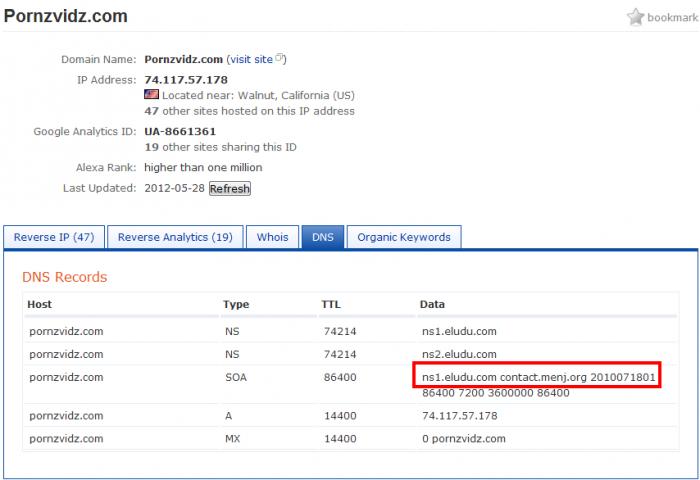Click '86400 7200 3600000 86400' SOA values
Viewport: 700px width, 480px height.
click(x=496, y=393)
